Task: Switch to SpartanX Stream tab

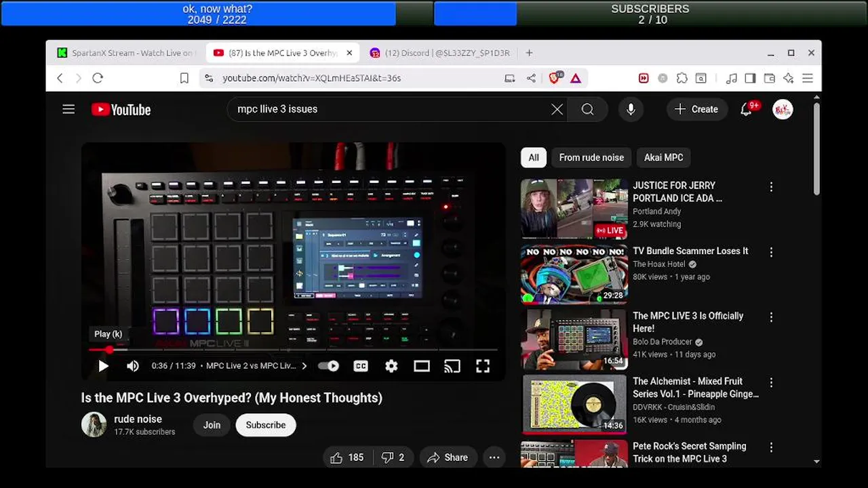Action: pos(126,53)
